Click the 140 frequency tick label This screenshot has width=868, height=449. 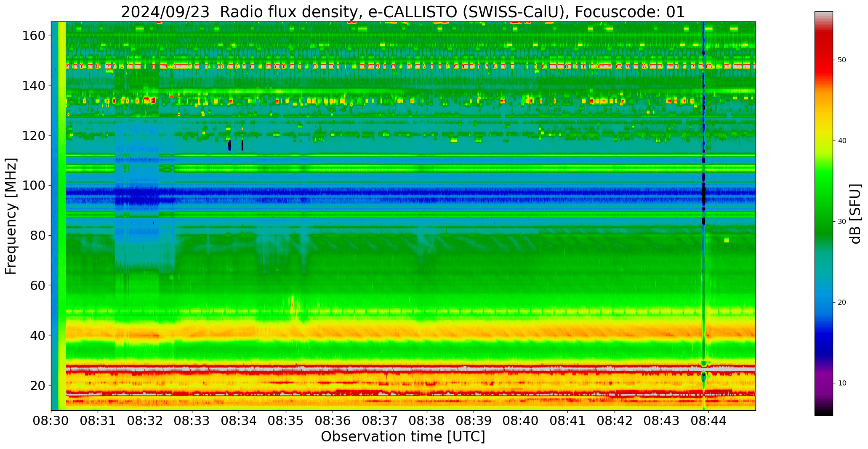click(x=34, y=85)
